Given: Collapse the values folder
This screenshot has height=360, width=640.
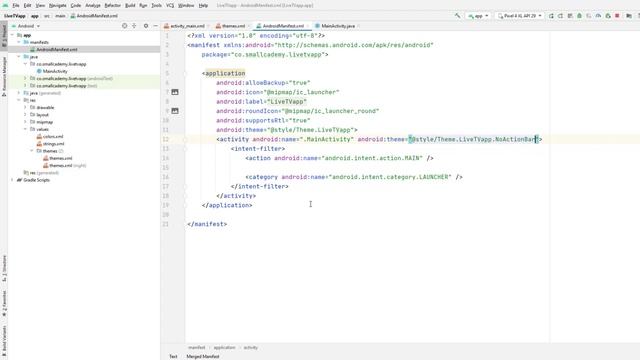Looking at the screenshot, I should (25, 129).
